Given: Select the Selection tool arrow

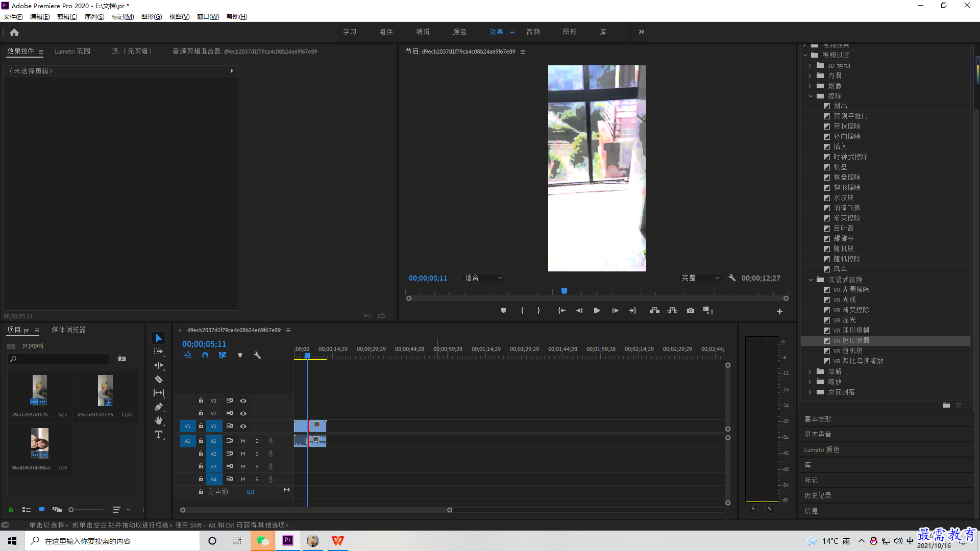Looking at the screenshot, I should tap(159, 338).
